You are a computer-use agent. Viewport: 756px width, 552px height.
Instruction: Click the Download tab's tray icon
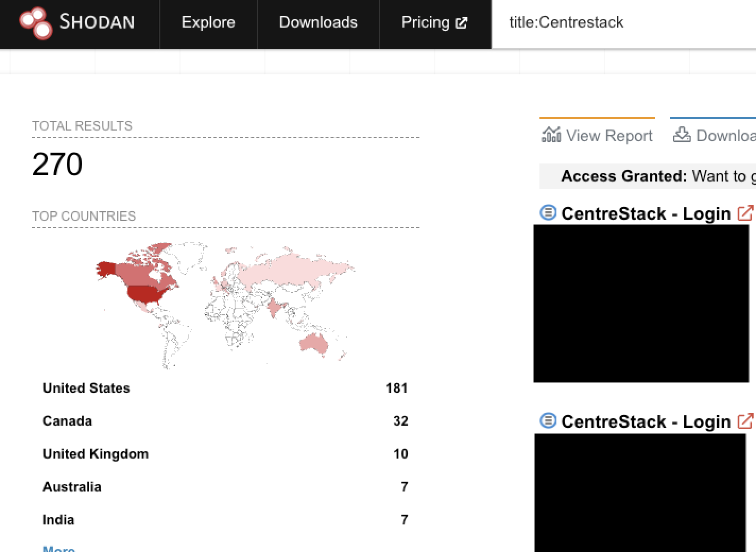pos(682,135)
